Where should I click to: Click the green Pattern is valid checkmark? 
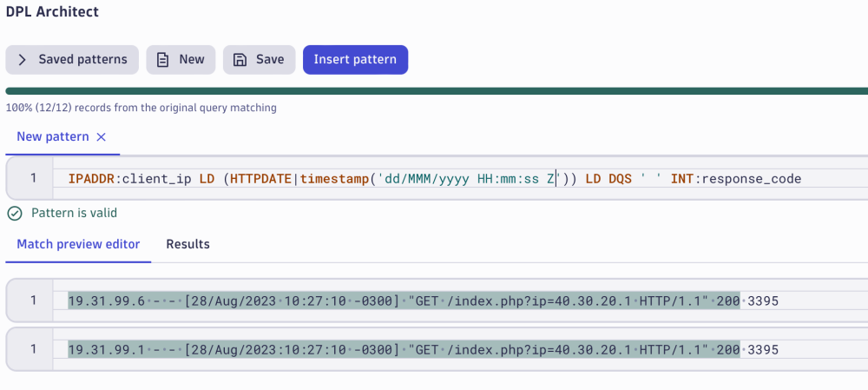tap(14, 213)
